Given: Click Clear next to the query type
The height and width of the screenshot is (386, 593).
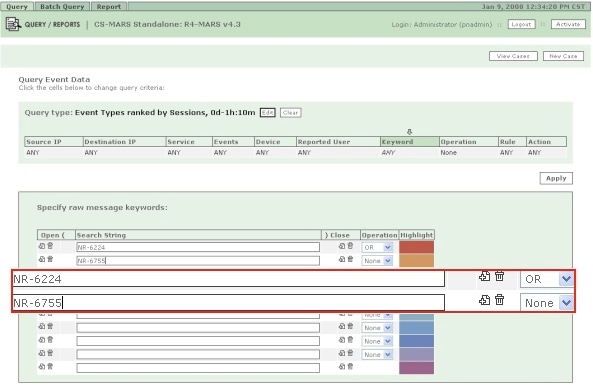Looking at the screenshot, I should click(x=290, y=113).
